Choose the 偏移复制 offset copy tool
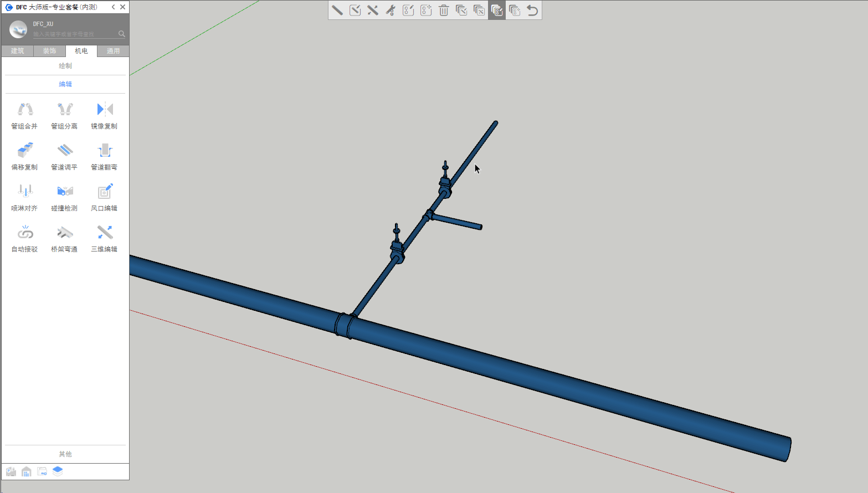Image resolution: width=868 pixels, height=493 pixels. [x=25, y=156]
